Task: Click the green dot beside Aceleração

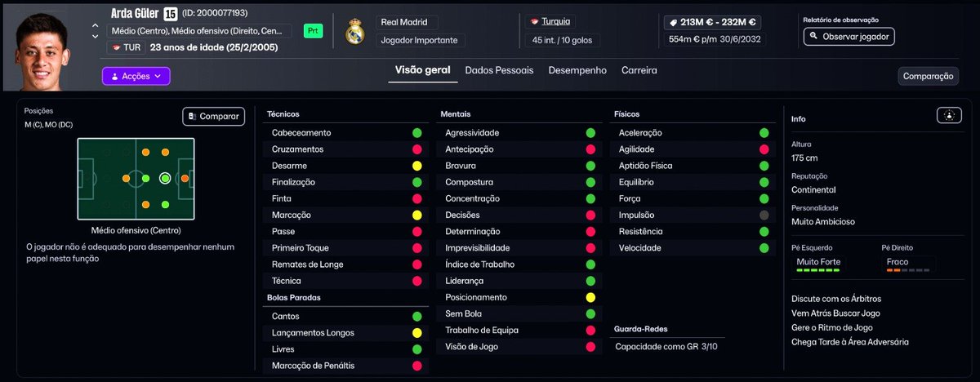Action: pyautogui.click(x=764, y=132)
